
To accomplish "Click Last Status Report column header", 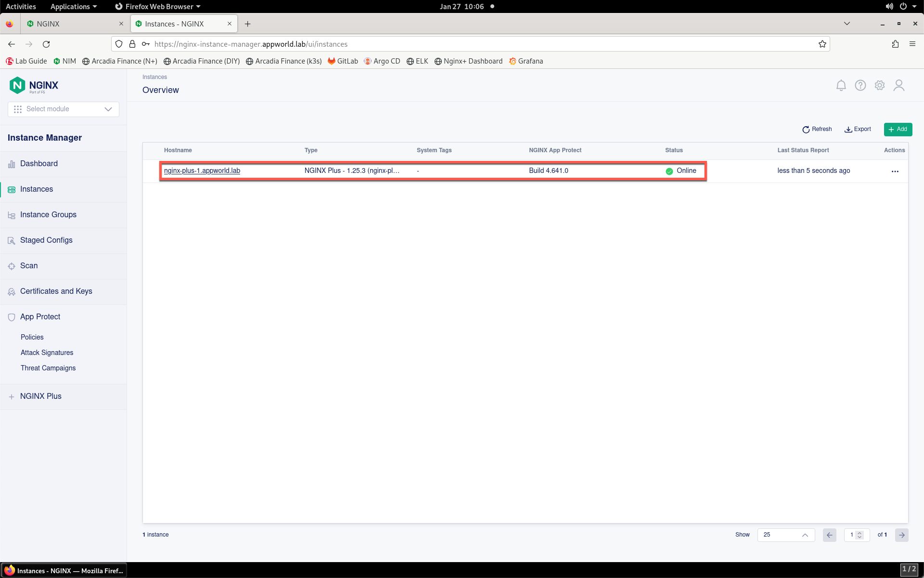I will pos(803,150).
